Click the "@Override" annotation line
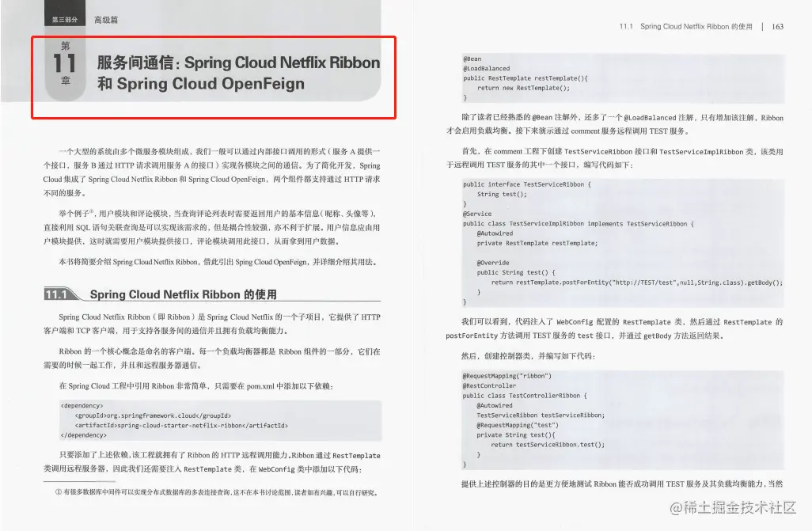The image size is (812, 531). [x=492, y=263]
